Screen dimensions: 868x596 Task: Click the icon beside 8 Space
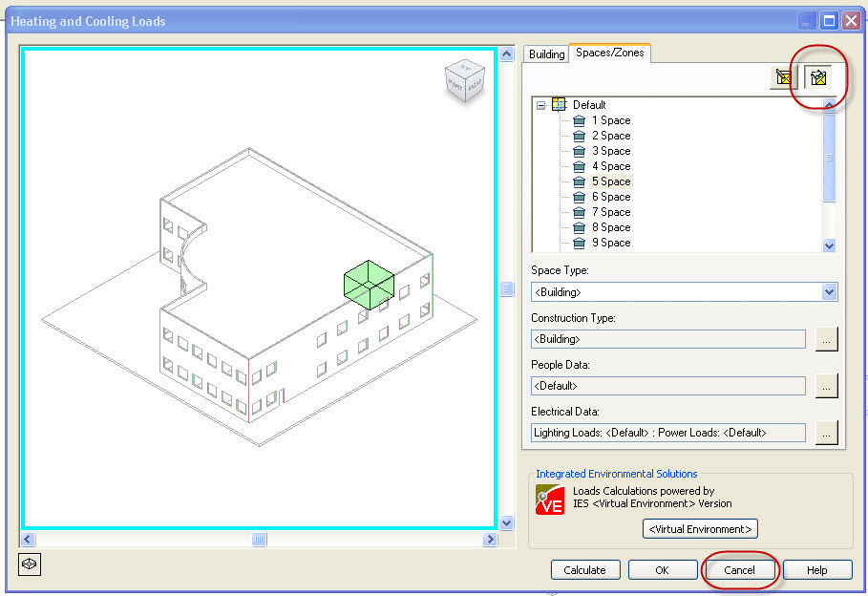pos(579,227)
